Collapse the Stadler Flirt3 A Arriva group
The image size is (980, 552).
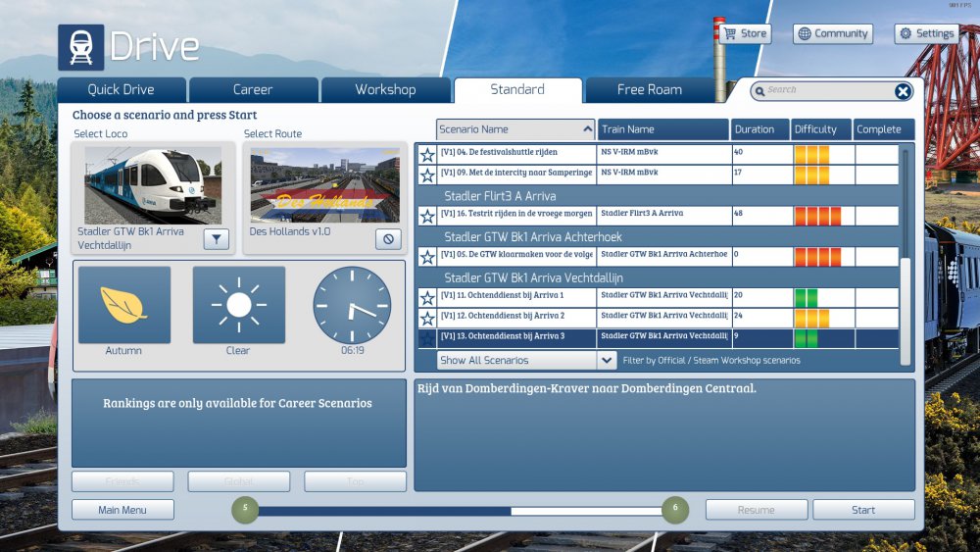(x=500, y=196)
